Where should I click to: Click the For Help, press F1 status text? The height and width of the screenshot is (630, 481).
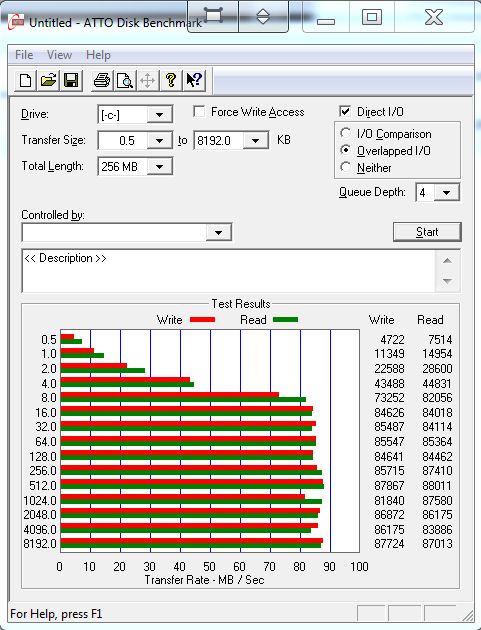pyautogui.click(x=56, y=614)
